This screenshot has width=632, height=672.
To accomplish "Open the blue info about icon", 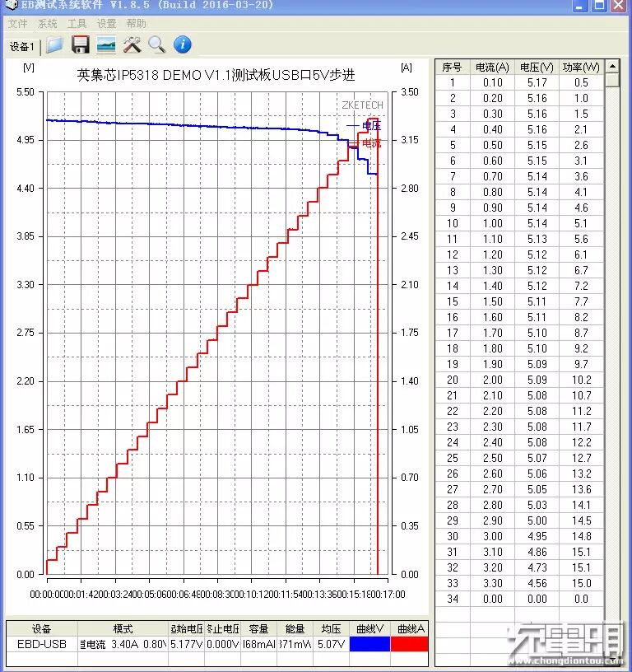I will click(183, 44).
